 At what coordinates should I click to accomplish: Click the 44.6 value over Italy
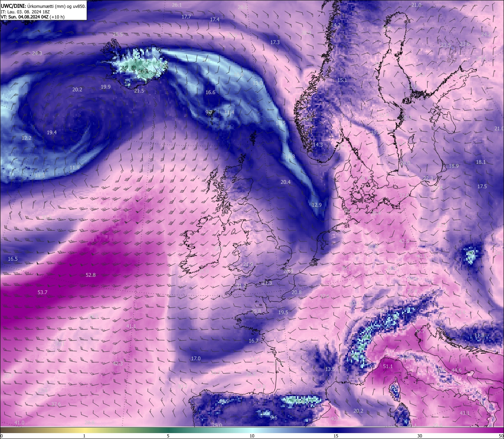456,370
